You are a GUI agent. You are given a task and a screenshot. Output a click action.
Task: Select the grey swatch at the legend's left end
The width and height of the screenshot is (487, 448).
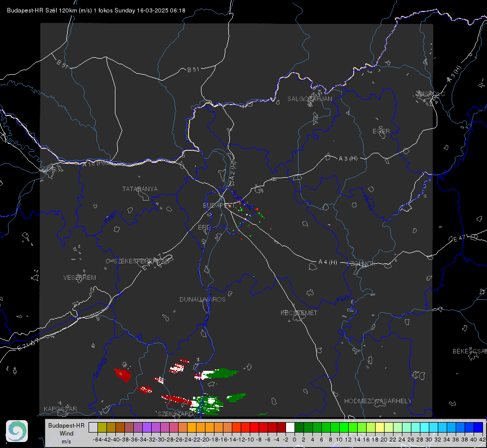[93, 427]
